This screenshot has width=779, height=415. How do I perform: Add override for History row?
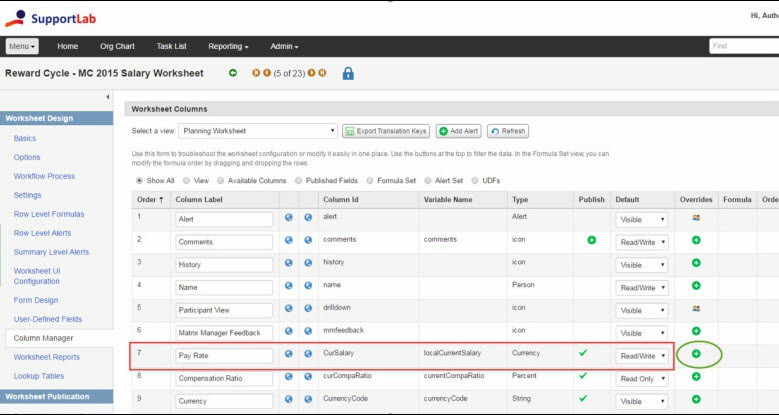[x=696, y=263]
